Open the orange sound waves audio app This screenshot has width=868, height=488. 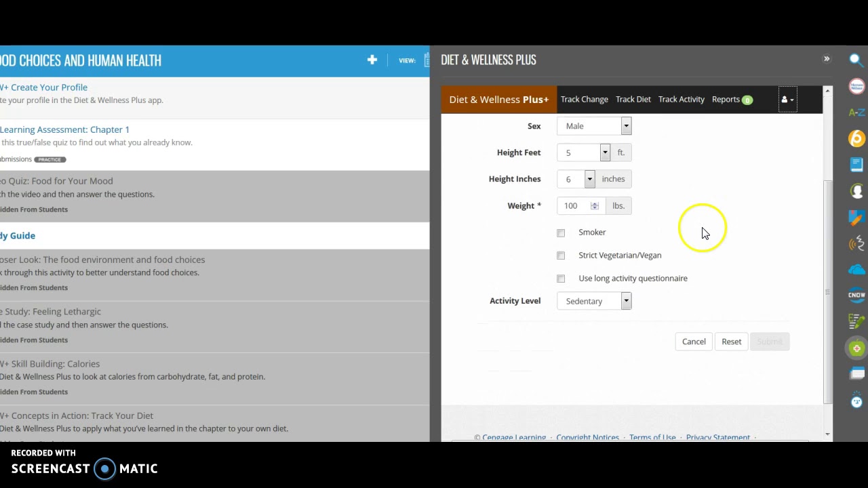(856, 243)
